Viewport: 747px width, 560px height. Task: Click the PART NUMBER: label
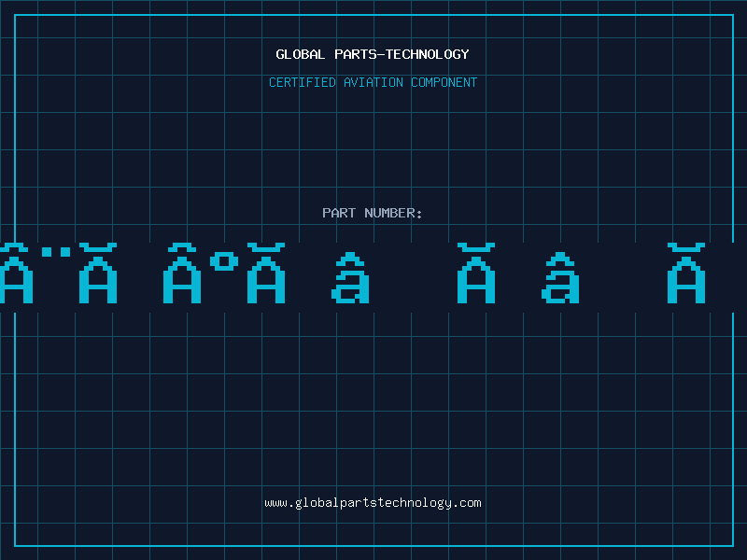373,213
